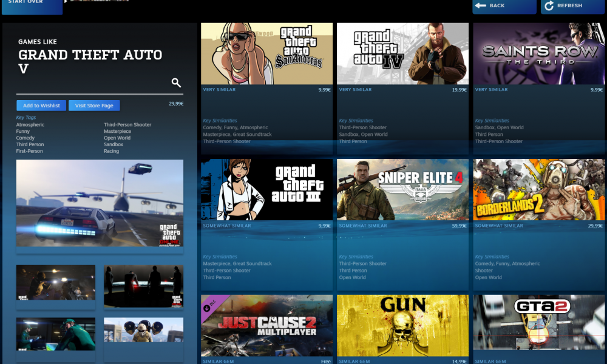Open the Saints Row The Third banner
The height and width of the screenshot is (364, 607).
539,53
